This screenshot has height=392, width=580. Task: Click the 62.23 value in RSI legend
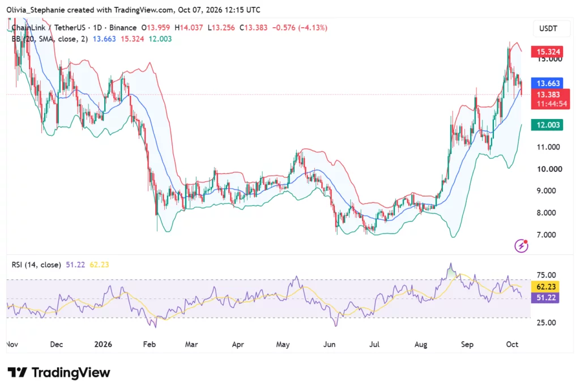[99, 265]
